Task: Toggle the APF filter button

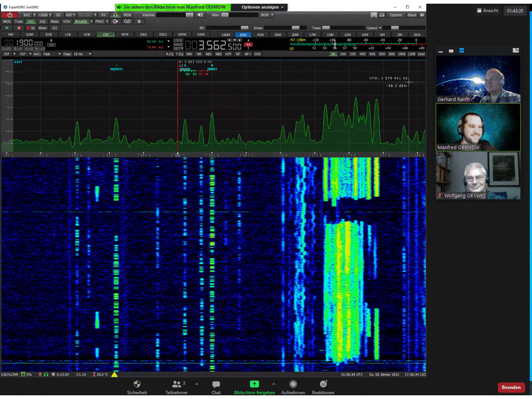Action: pos(228,54)
